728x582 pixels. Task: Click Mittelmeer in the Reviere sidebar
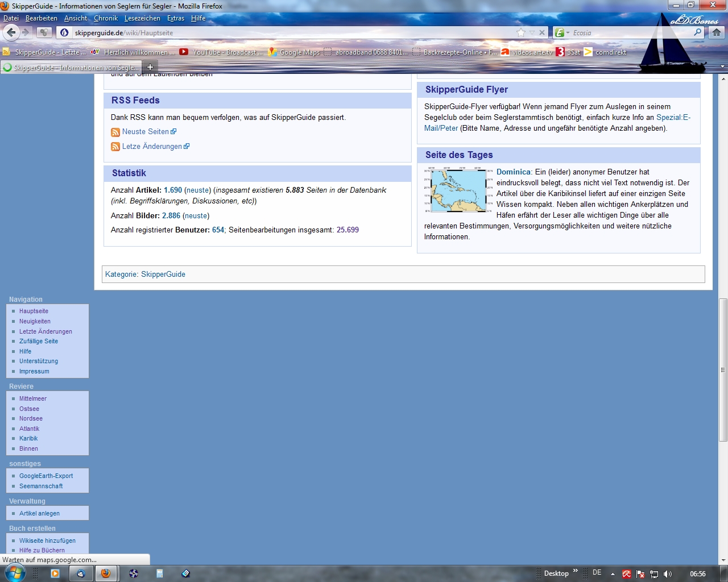[33, 398]
